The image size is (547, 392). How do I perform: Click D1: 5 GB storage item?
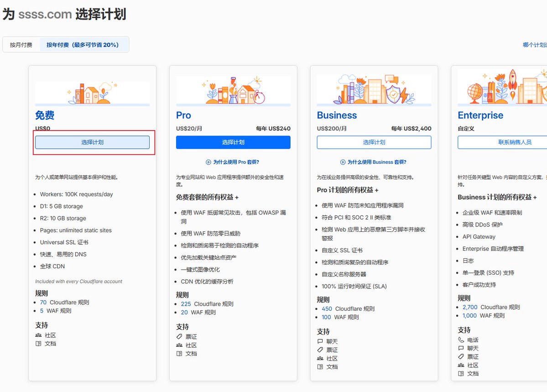[x=62, y=206]
